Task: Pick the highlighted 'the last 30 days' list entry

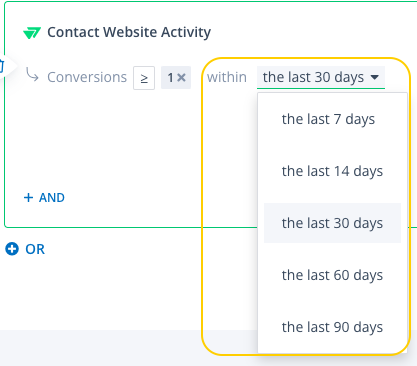Action: [332, 223]
